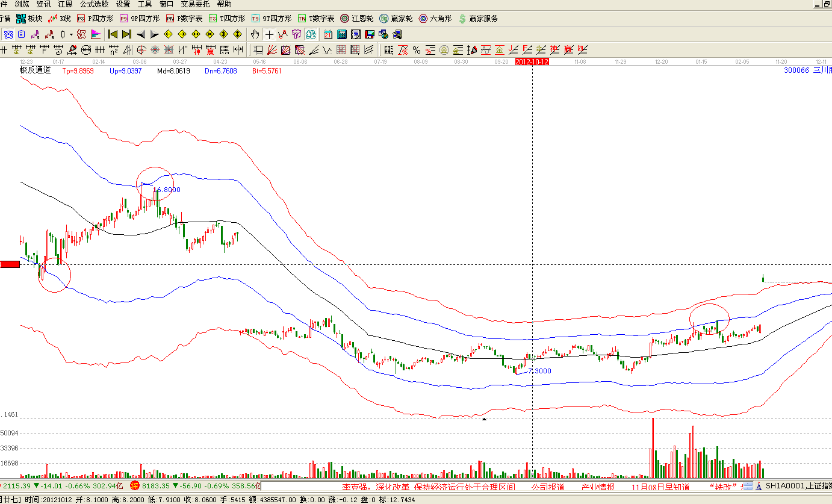832x504 pixels.
Task: Click the percent sign drawing tool
Action: [416, 50]
